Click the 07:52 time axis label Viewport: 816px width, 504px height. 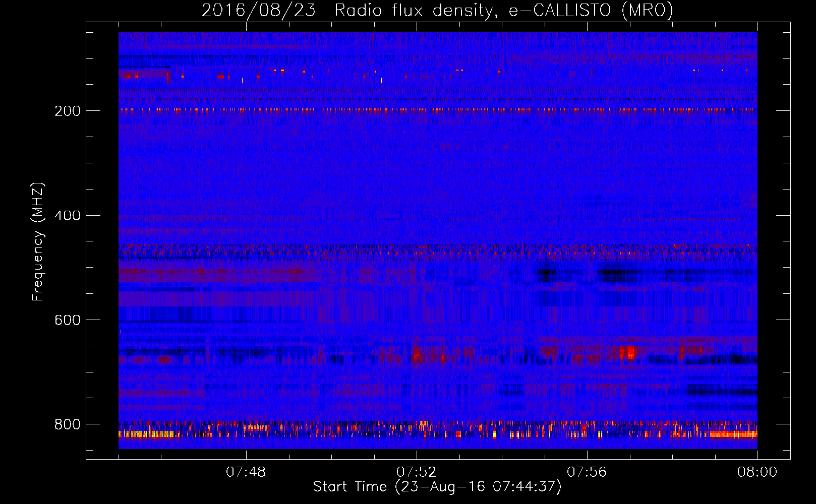point(417,472)
